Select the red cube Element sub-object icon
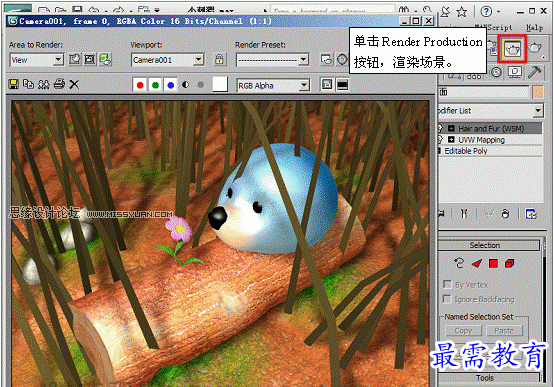 click(x=509, y=263)
